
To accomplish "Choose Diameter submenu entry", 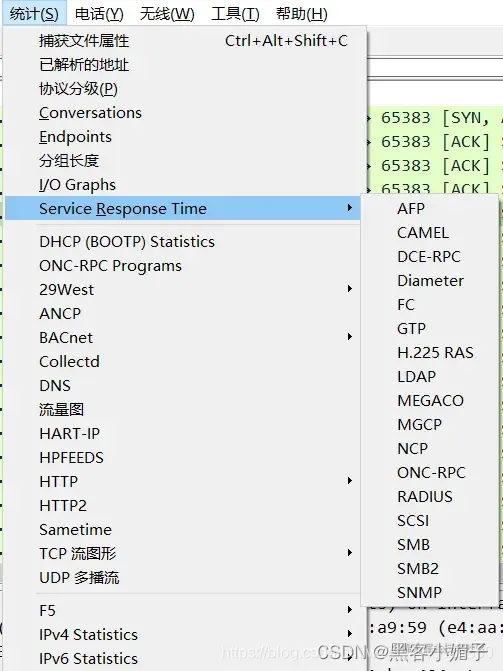I will [430, 280].
